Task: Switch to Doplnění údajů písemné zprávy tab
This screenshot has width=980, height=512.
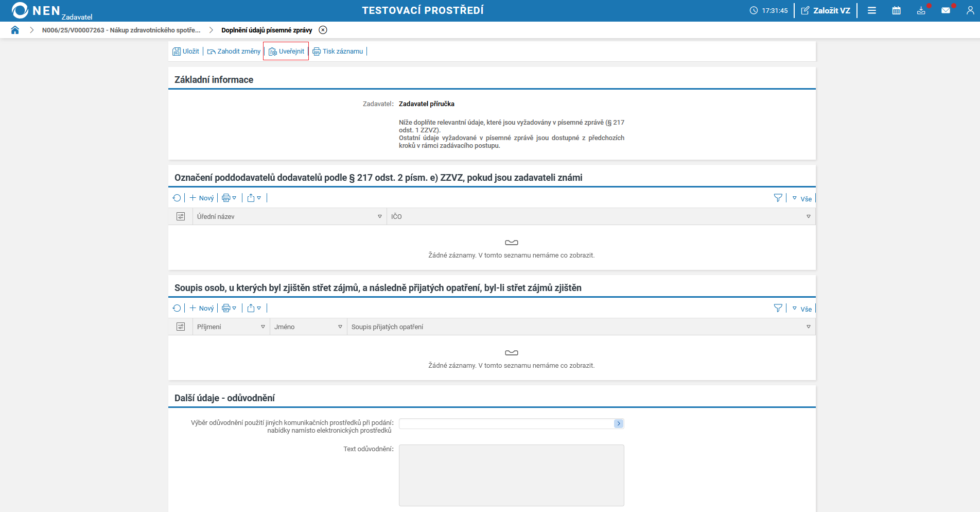Action: 266,30
